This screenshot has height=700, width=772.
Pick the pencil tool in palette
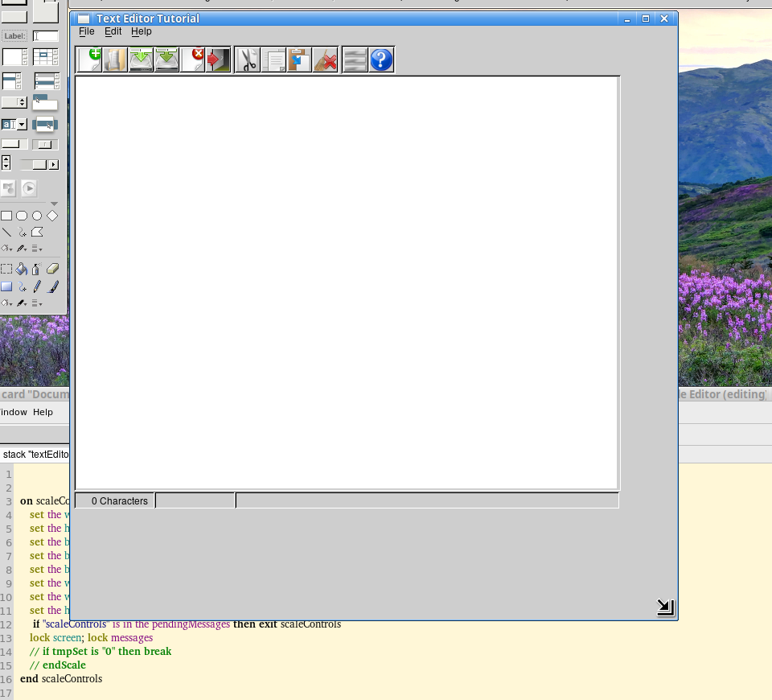[37, 286]
